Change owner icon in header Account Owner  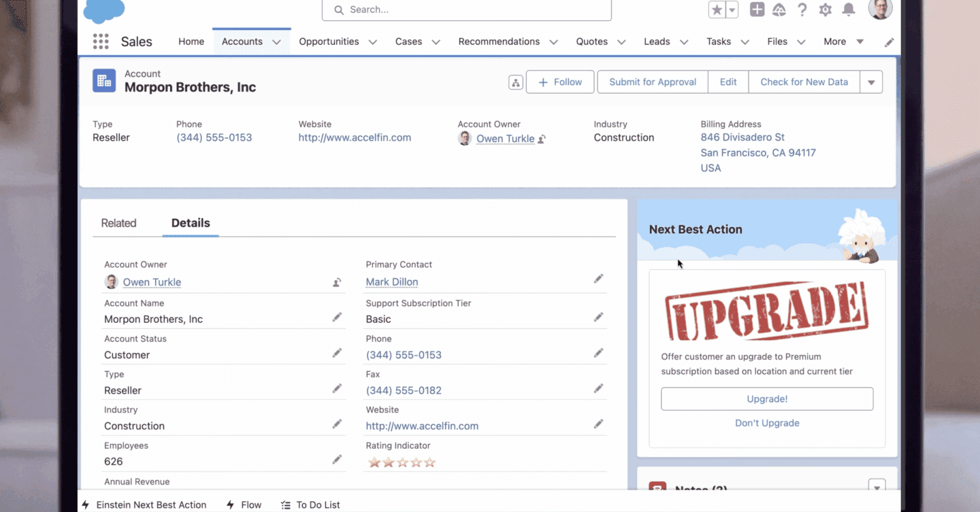click(542, 139)
